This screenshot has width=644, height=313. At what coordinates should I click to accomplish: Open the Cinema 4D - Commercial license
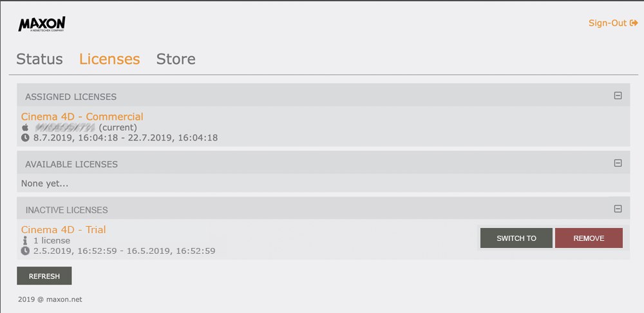click(x=82, y=117)
